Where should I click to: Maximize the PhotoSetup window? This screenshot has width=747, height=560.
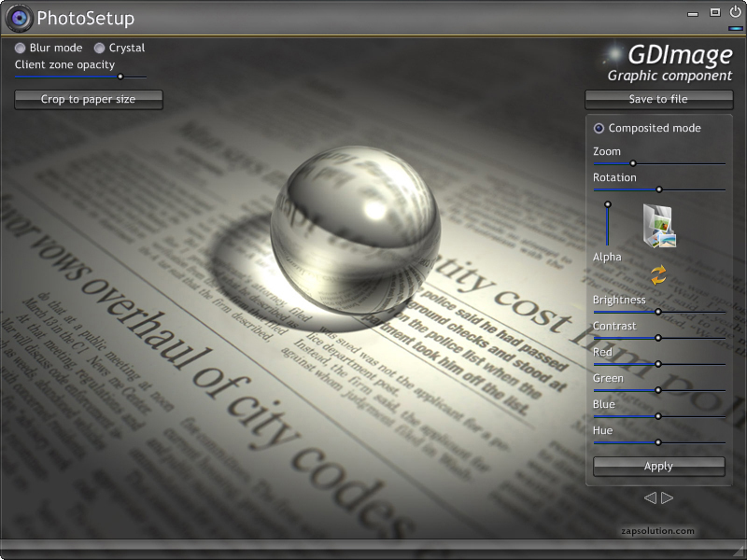pyautogui.click(x=714, y=12)
